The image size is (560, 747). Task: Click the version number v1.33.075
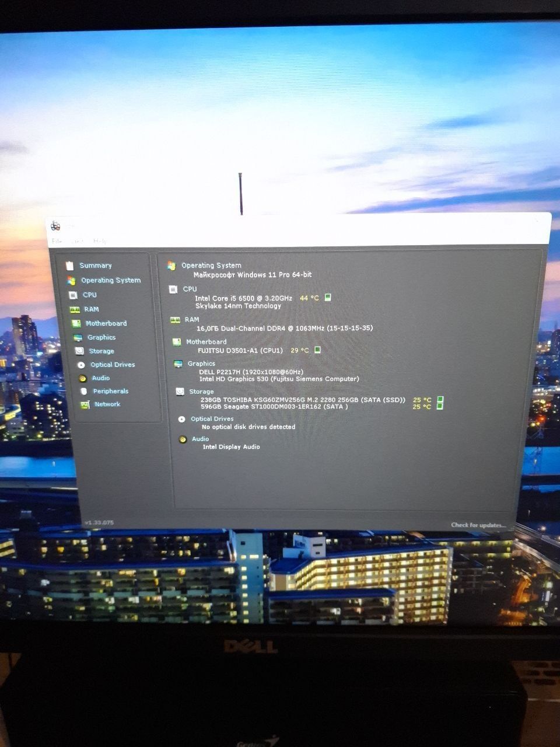coord(99,522)
